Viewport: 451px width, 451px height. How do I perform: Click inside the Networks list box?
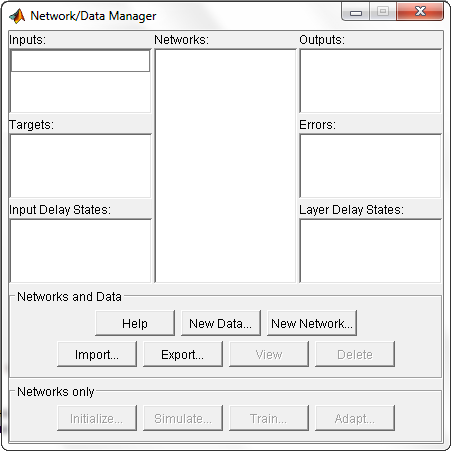pyautogui.click(x=225, y=166)
